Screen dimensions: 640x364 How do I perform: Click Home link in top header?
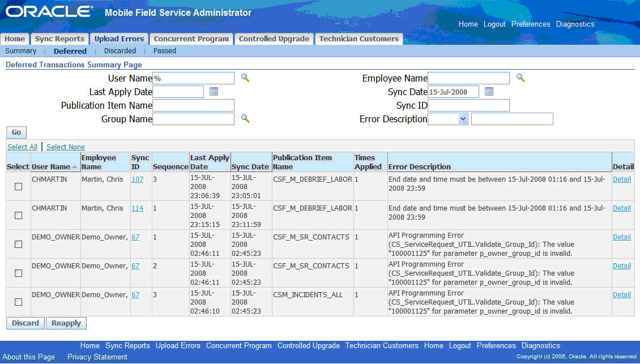click(468, 24)
